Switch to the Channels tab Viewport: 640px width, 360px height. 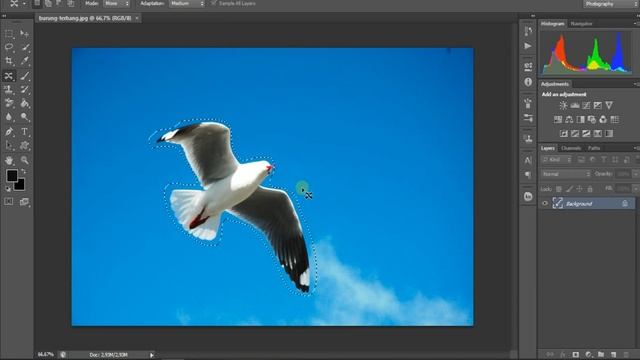(x=571, y=148)
